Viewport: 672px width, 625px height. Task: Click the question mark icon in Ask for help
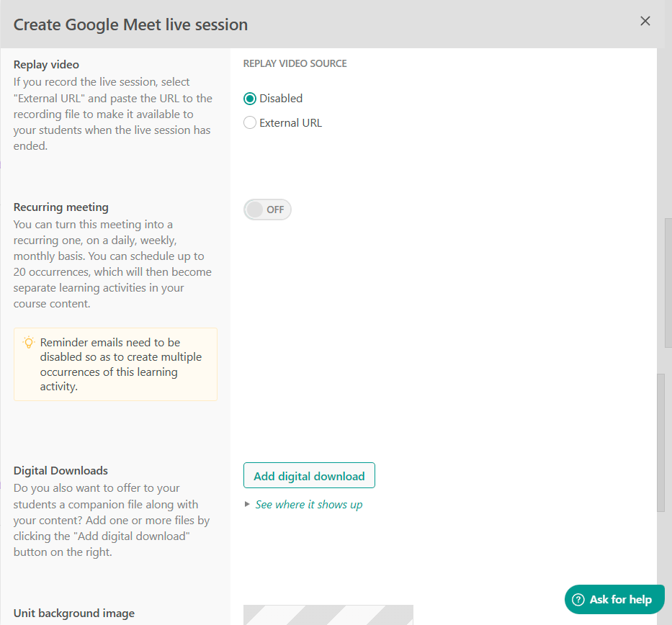(578, 600)
